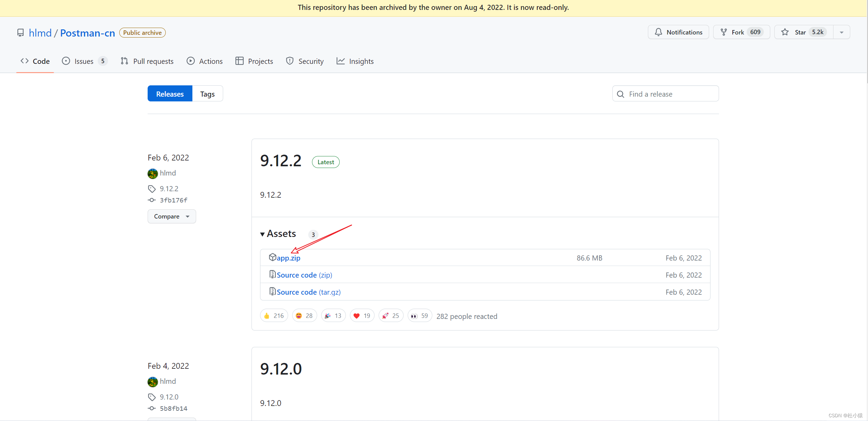Click the search magnifier icon in Find a release
Viewport: 868px width, 421px height.
point(621,94)
